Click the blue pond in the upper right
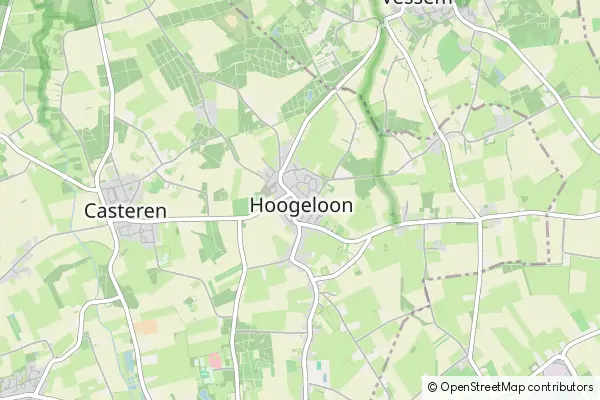The width and height of the screenshot is (600, 400). (499, 76)
